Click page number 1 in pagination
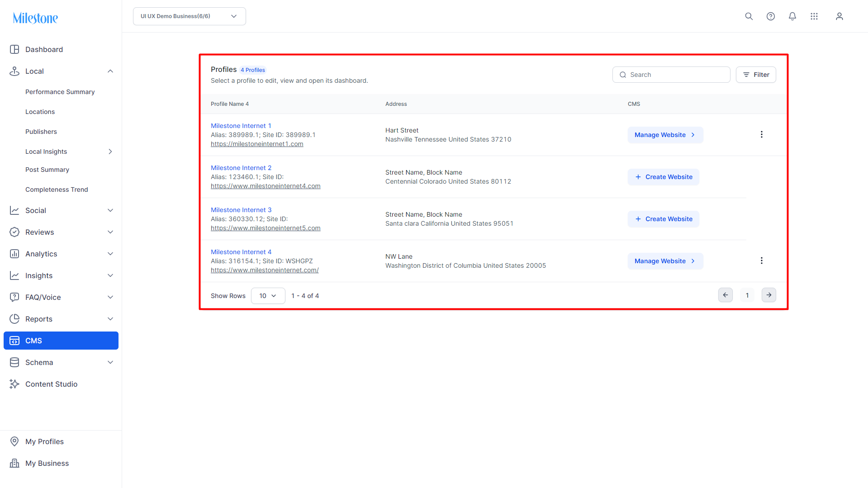 (x=747, y=295)
